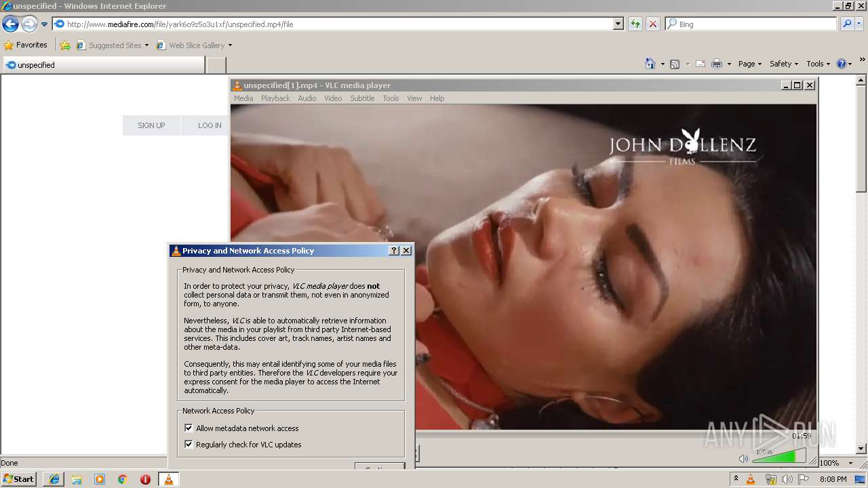This screenshot has width=868, height=488.
Task: Click the 8:08 PM system clock
Action: [833, 479]
